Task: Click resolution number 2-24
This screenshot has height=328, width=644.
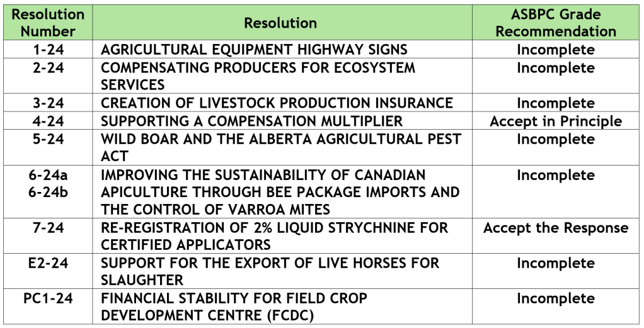Action: tap(48, 68)
